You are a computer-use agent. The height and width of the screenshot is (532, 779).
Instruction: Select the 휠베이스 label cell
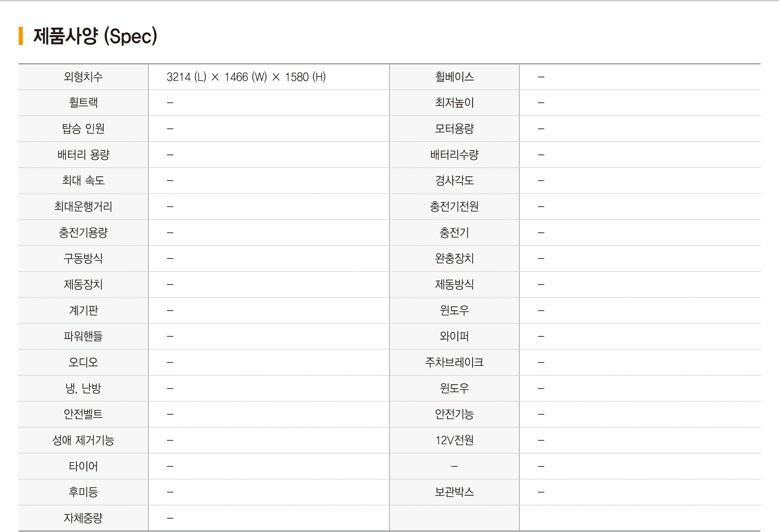[454, 77]
